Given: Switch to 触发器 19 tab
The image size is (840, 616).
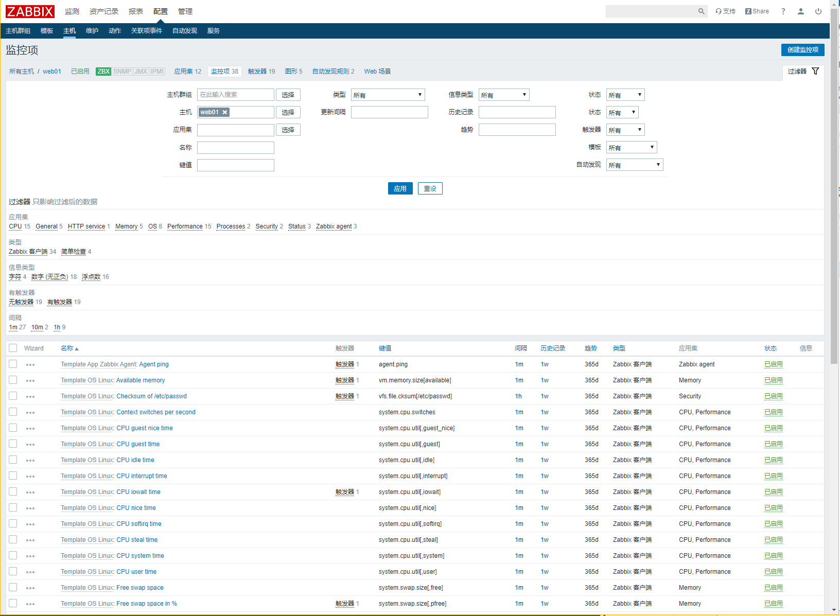Looking at the screenshot, I should pos(261,72).
